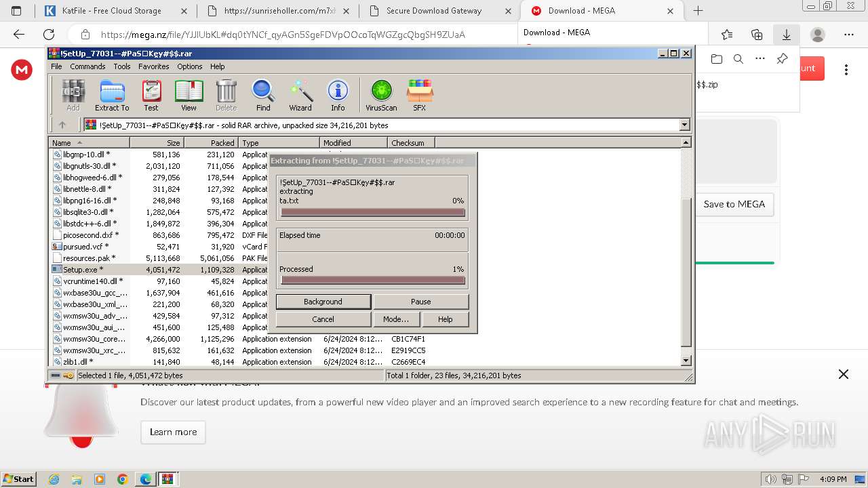Image resolution: width=868 pixels, height=488 pixels.
Task: Start the WinRAR Wizard
Action: 300,95
